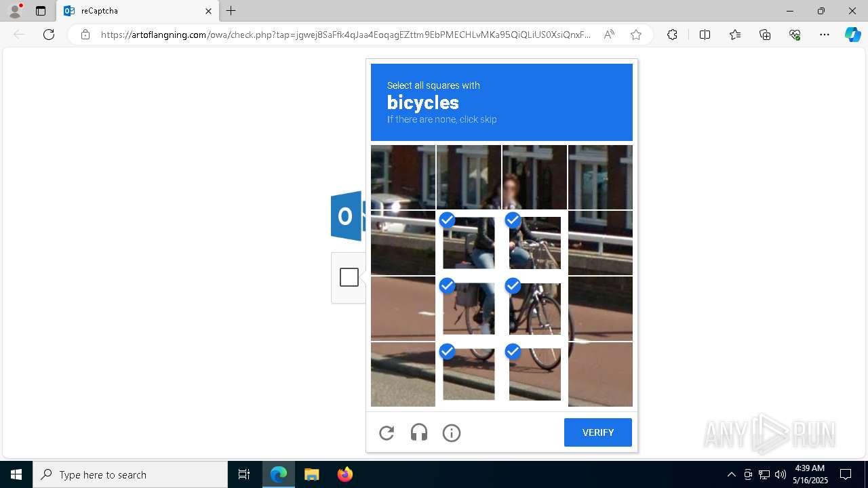Click the browser address bar URL
Image resolution: width=868 pixels, height=488 pixels.
click(346, 35)
